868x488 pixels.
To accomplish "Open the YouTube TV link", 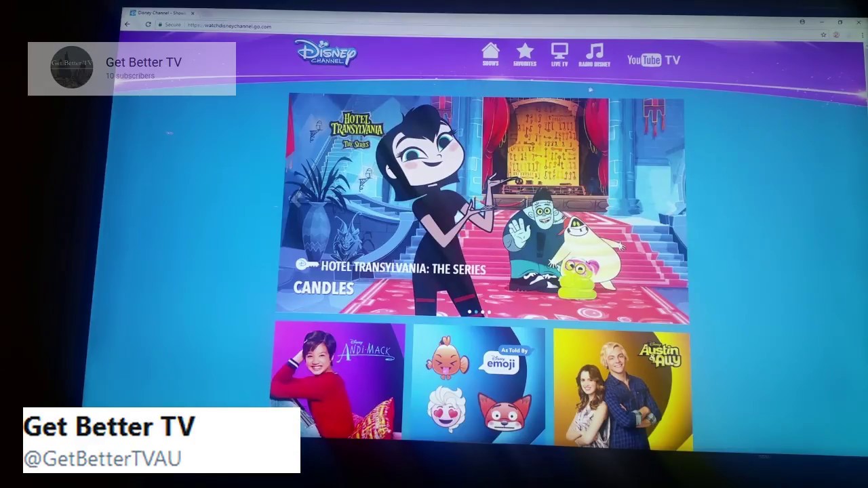I will 654,60.
